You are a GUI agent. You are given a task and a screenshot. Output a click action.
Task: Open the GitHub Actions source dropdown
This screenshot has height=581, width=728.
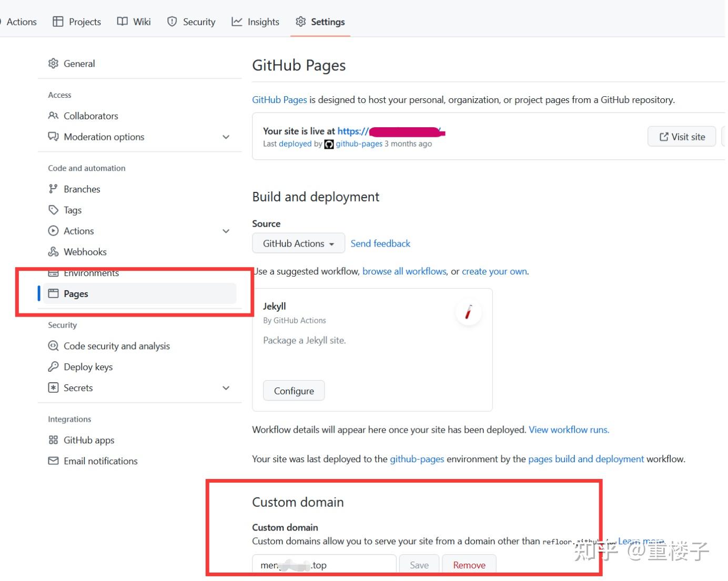tap(298, 243)
